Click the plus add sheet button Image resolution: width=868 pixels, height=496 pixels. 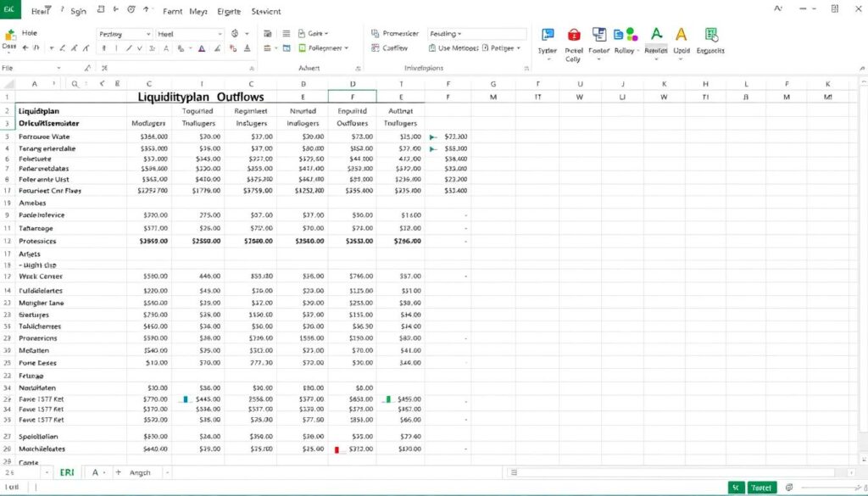click(118, 472)
